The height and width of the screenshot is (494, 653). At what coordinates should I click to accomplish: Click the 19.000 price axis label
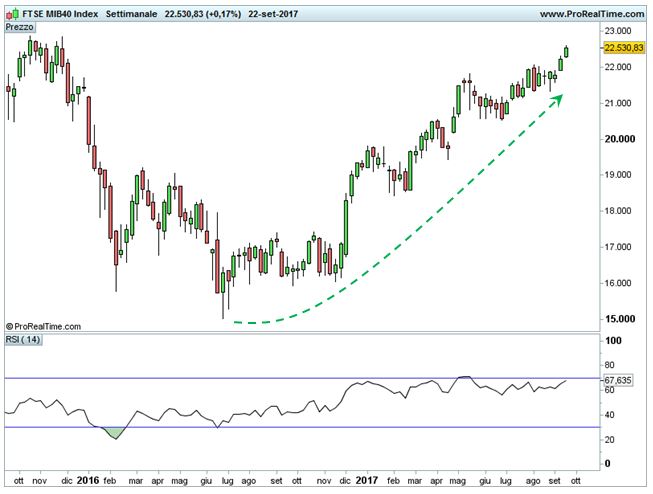pos(618,175)
